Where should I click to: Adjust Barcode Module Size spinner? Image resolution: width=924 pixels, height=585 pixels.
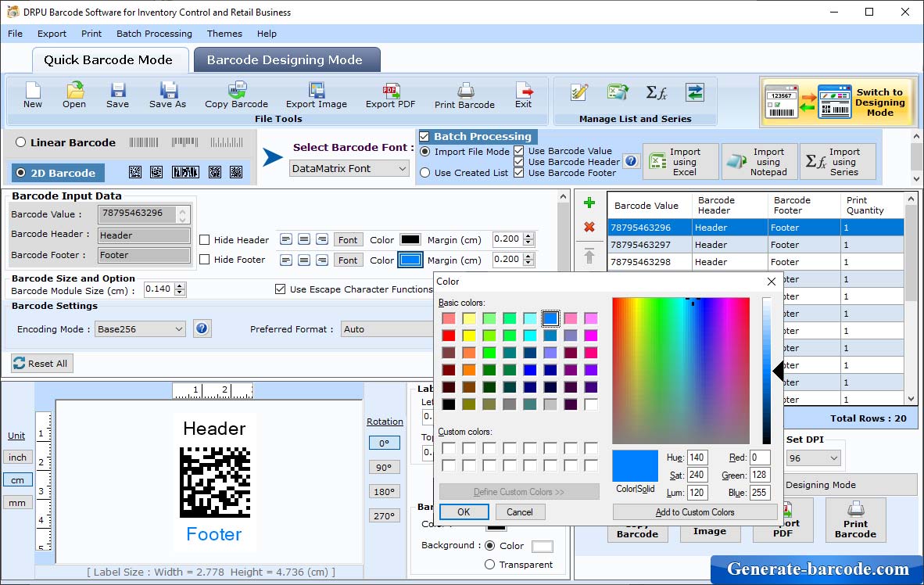pyautogui.click(x=181, y=289)
